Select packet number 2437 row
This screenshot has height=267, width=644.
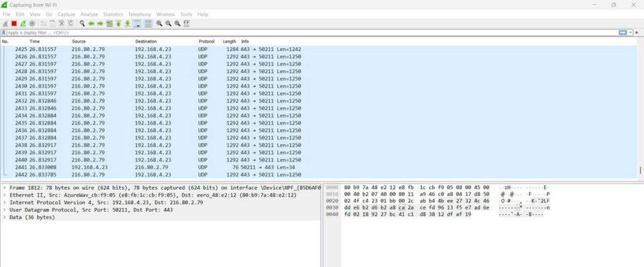click(319, 138)
